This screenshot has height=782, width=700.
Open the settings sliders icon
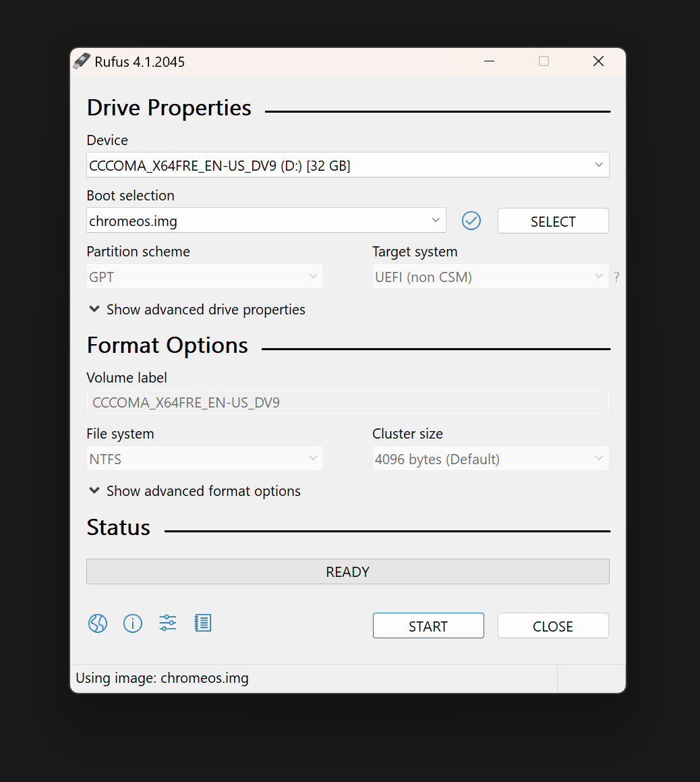pos(168,623)
